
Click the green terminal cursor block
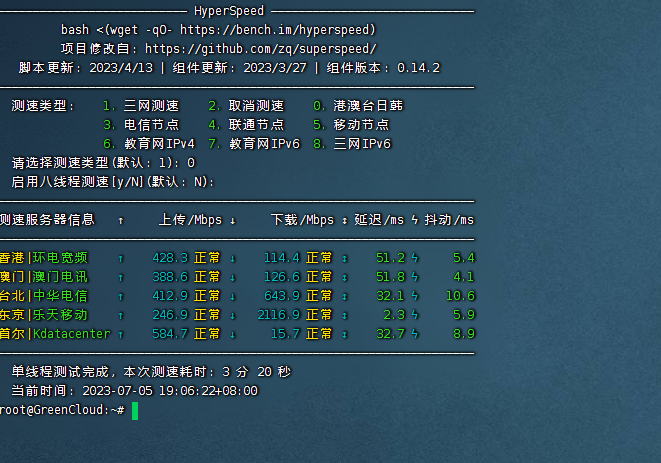[135, 411]
